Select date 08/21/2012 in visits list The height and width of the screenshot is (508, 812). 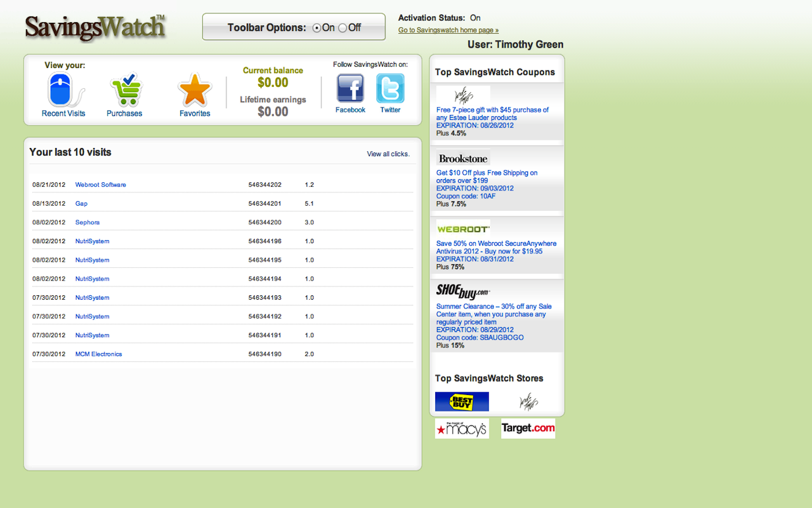pos(49,185)
